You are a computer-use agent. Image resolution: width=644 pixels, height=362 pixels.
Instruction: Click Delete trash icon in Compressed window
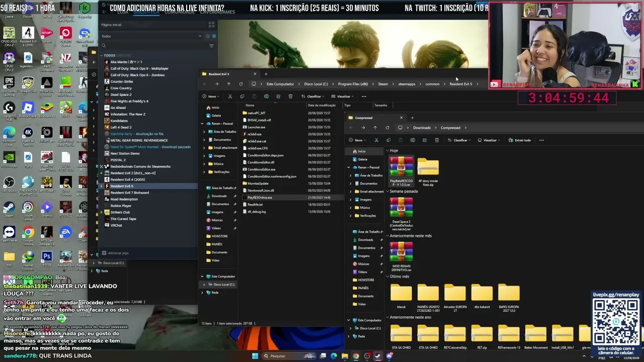pyautogui.click(x=437, y=140)
